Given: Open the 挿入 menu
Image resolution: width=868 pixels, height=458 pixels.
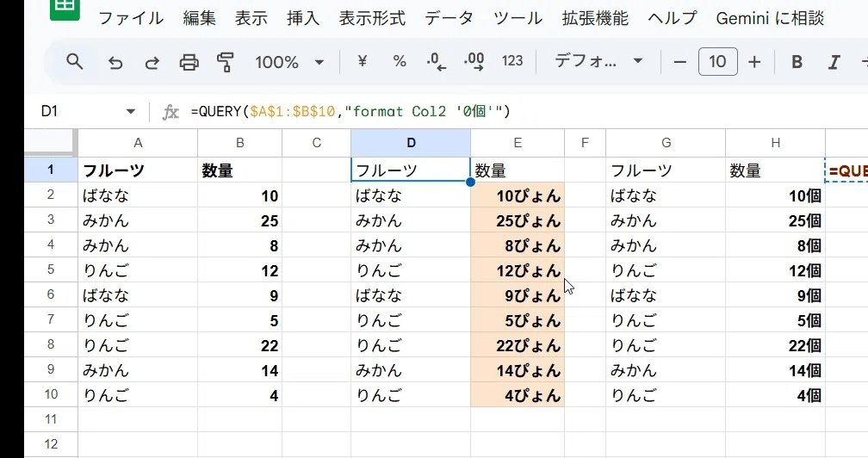Looking at the screenshot, I should [303, 18].
